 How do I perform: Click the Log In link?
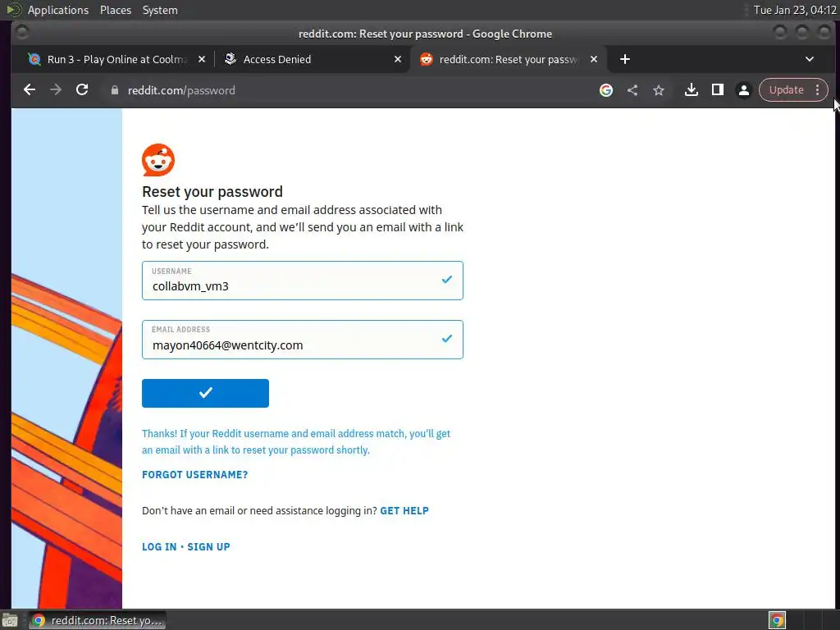tap(159, 547)
